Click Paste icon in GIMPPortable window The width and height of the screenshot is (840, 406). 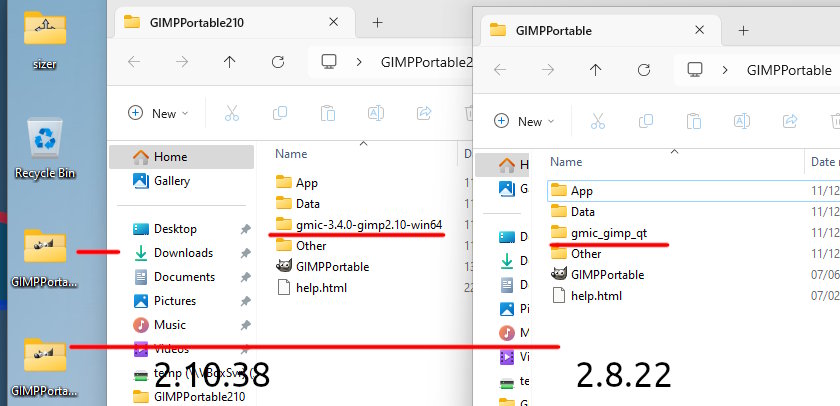pyautogui.click(x=694, y=121)
